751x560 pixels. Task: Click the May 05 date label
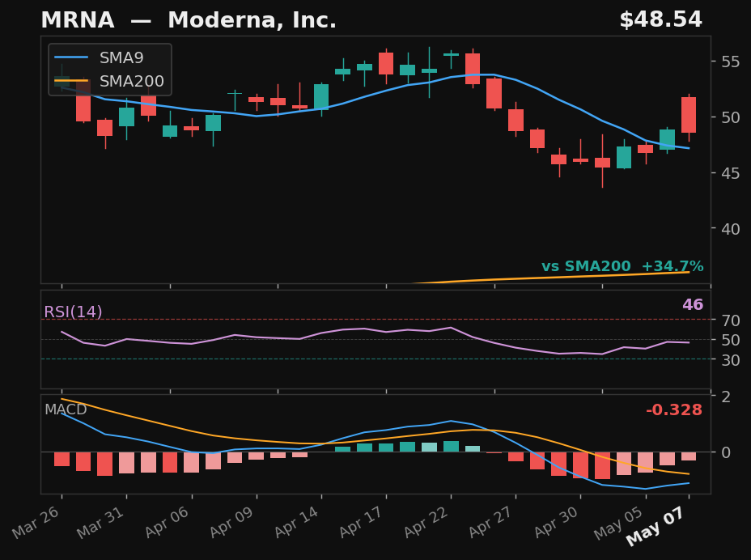(x=619, y=523)
